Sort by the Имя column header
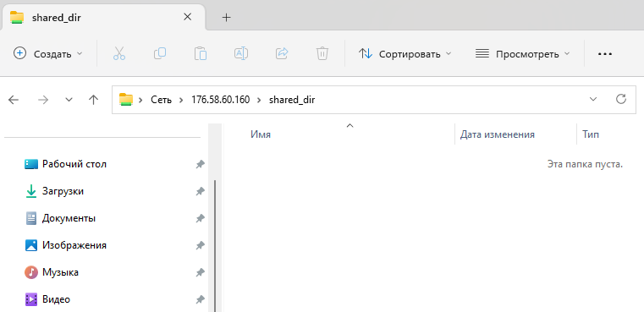Screen dimensions: 644x312 pyautogui.click(x=261, y=134)
